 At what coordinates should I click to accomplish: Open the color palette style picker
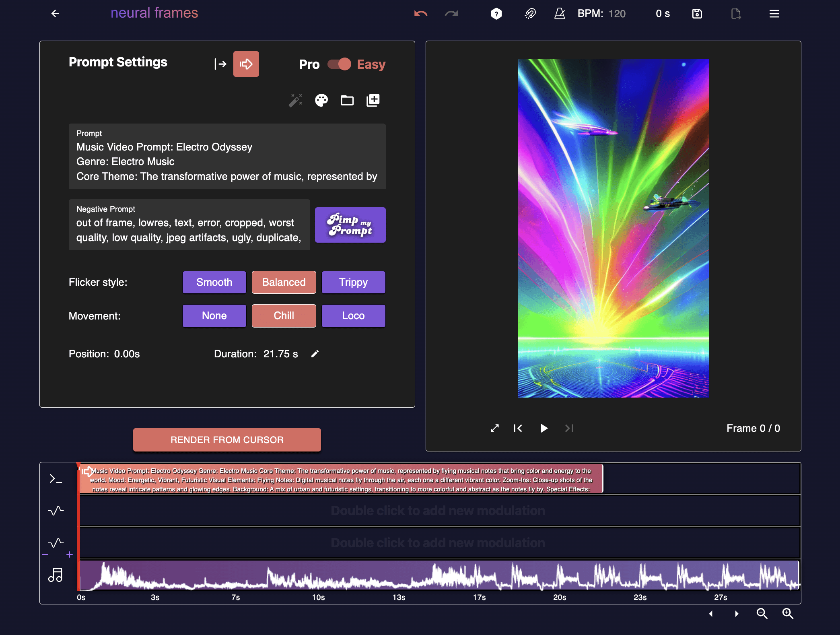pos(321,100)
